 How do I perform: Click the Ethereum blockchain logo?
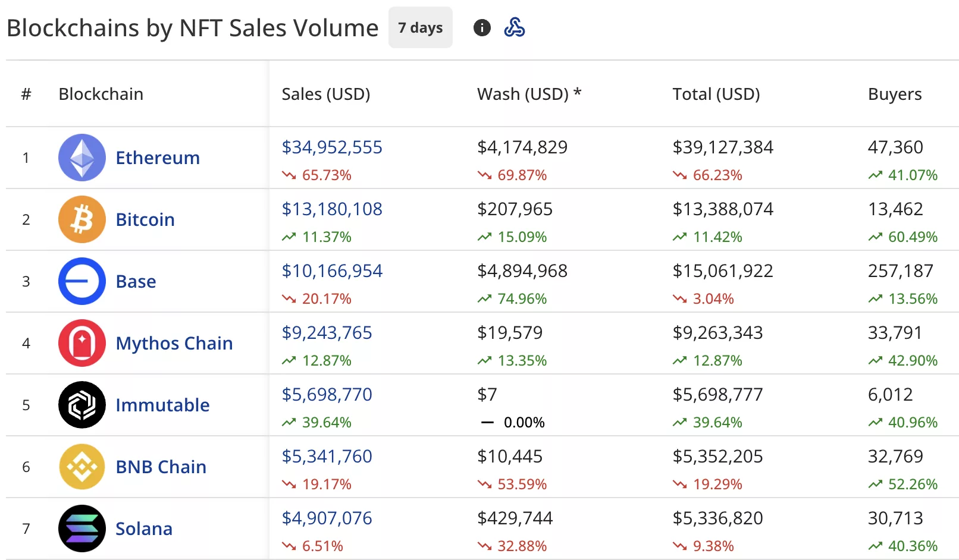coord(82,158)
